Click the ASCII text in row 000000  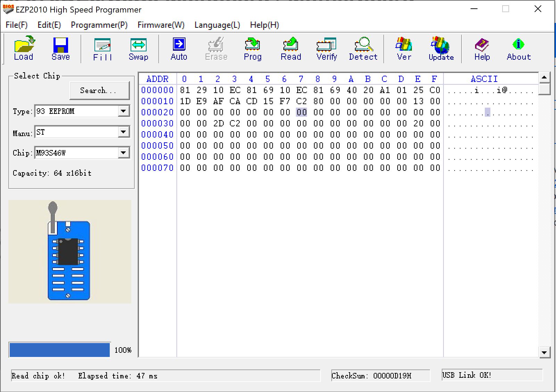pyautogui.click(x=490, y=90)
